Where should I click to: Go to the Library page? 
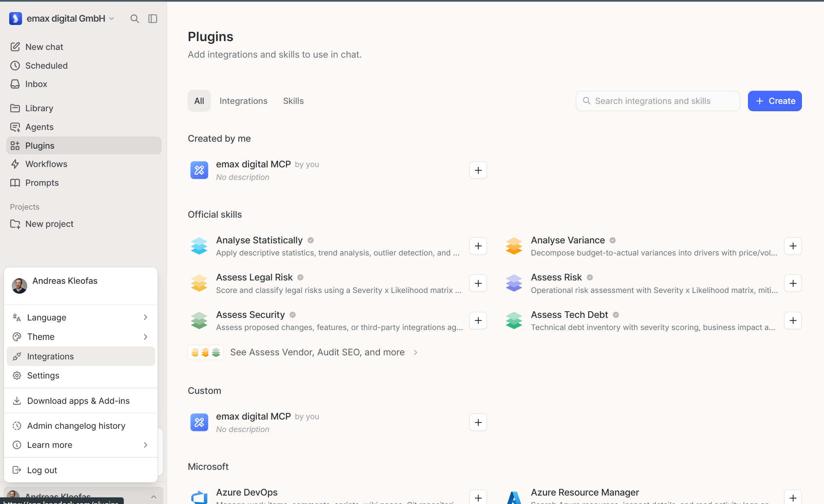(84, 108)
